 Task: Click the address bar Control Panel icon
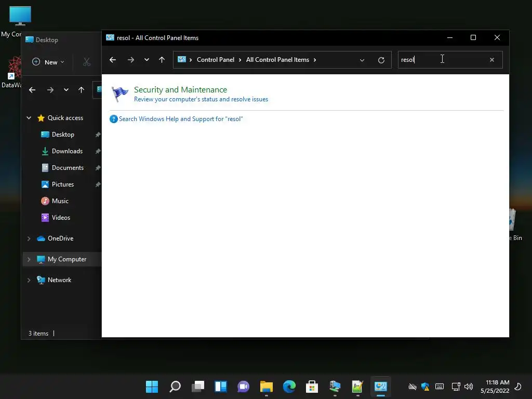click(182, 60)
